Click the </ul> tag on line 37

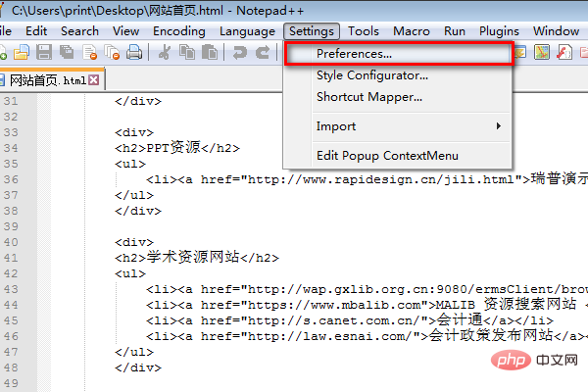click(134, 195)
